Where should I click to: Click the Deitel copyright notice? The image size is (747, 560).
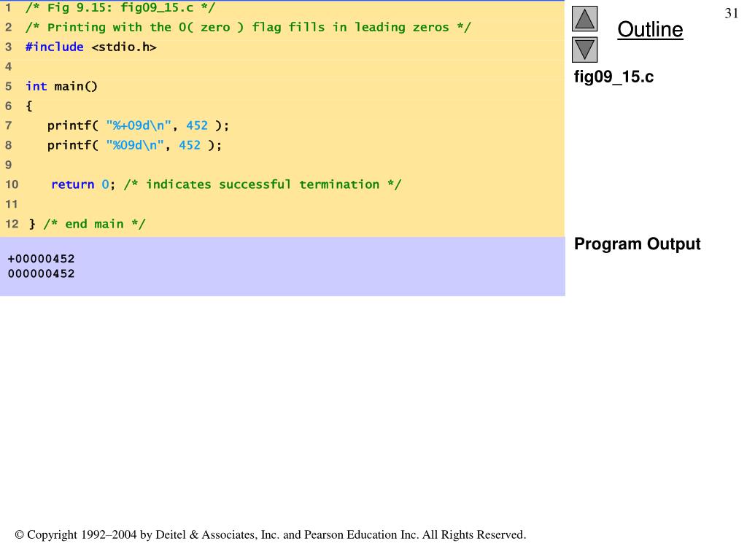coord(271,534)
